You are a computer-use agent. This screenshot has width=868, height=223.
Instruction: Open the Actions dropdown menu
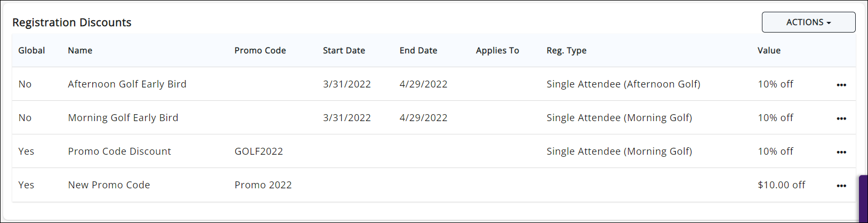tap(808, 22)
